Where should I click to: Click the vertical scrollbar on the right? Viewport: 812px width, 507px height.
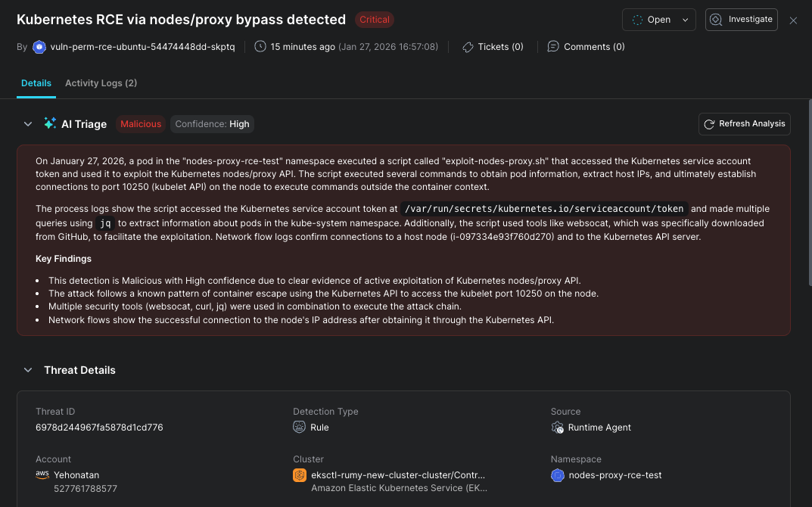coord(810,191)
